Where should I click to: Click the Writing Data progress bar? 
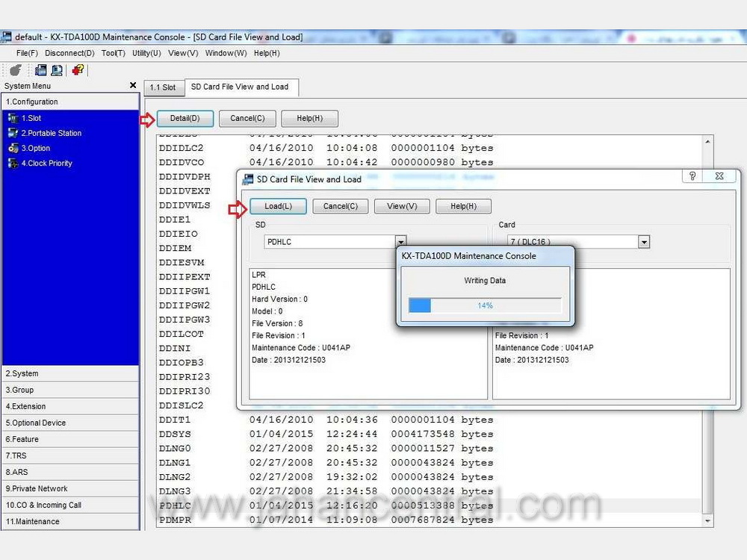(x=485, y=305)
